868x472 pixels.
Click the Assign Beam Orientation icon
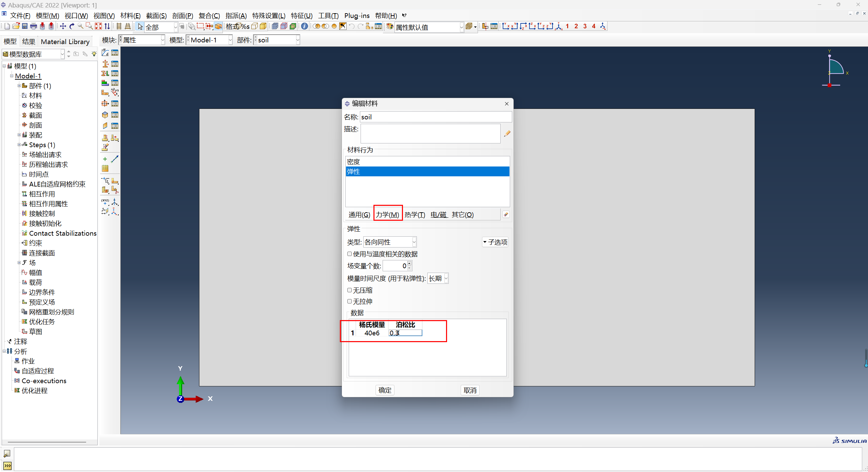pyautogui.click(x=115, y=93)
